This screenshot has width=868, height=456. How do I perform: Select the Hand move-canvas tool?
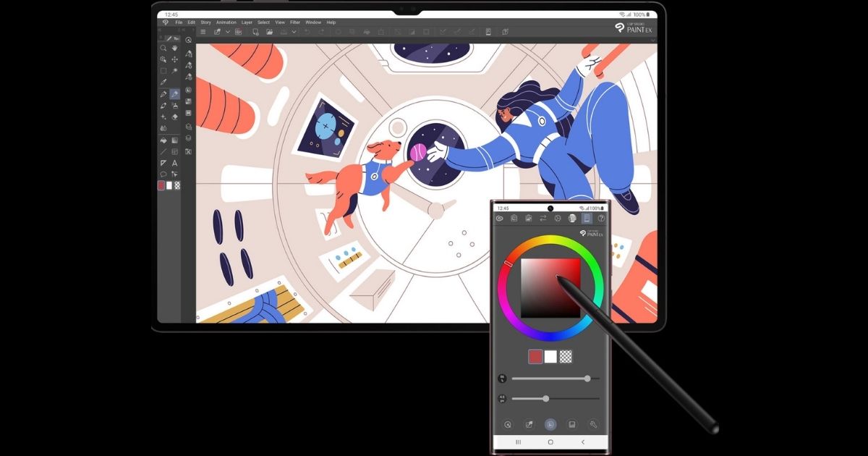click(175, 48)
